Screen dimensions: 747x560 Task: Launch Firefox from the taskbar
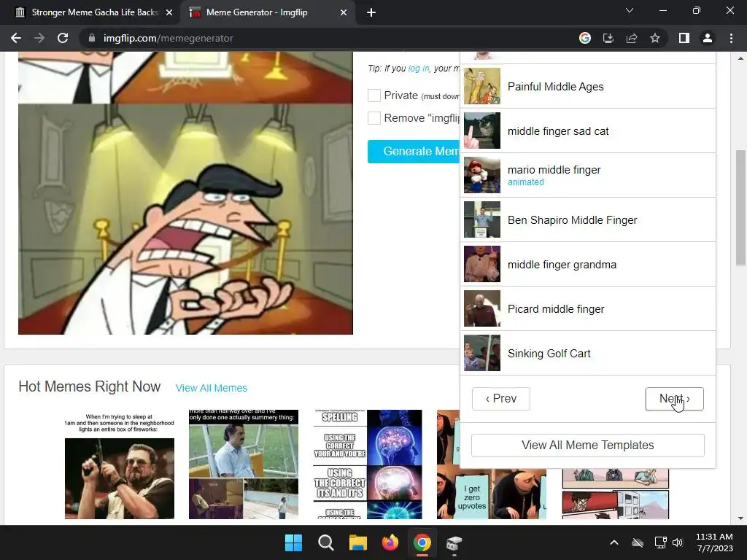(x=390, y=542)
